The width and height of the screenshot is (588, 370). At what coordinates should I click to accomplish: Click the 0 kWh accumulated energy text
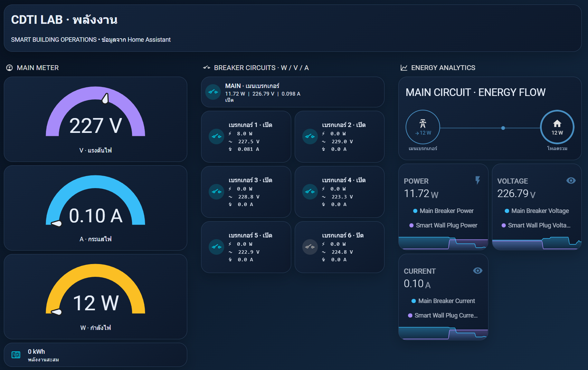click(36, 352)
